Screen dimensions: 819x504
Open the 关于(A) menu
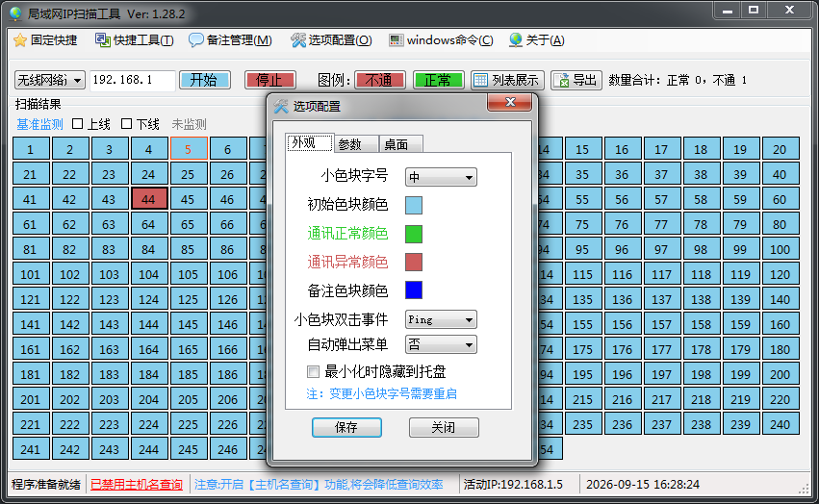pos(536,40)
